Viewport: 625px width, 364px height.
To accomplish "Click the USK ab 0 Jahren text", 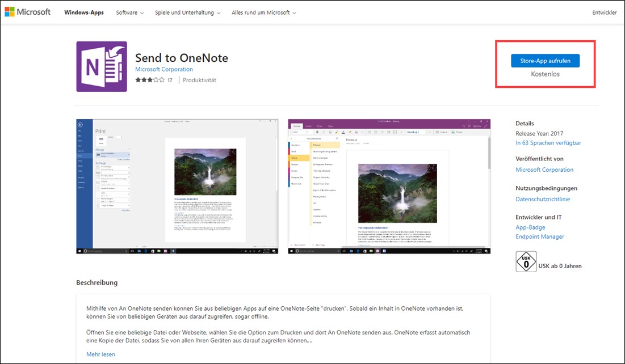I will 560,266.
